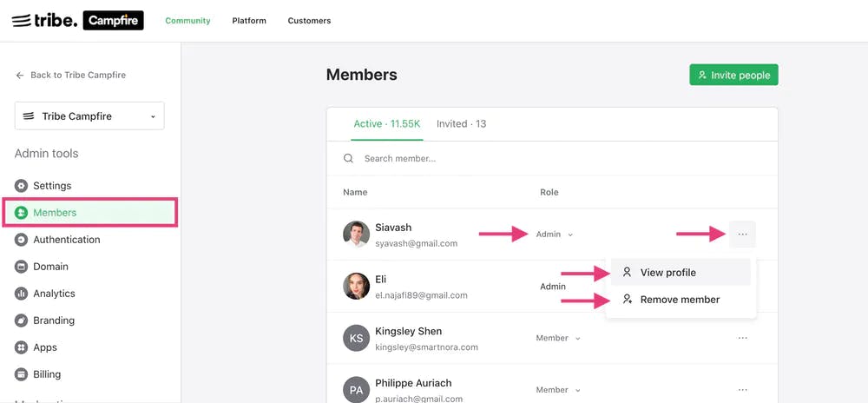The width and height of the screenshot is (868, 403).
Task: Click the Apps grid icon
Action: pyautogui.click(x=22, y=347)
